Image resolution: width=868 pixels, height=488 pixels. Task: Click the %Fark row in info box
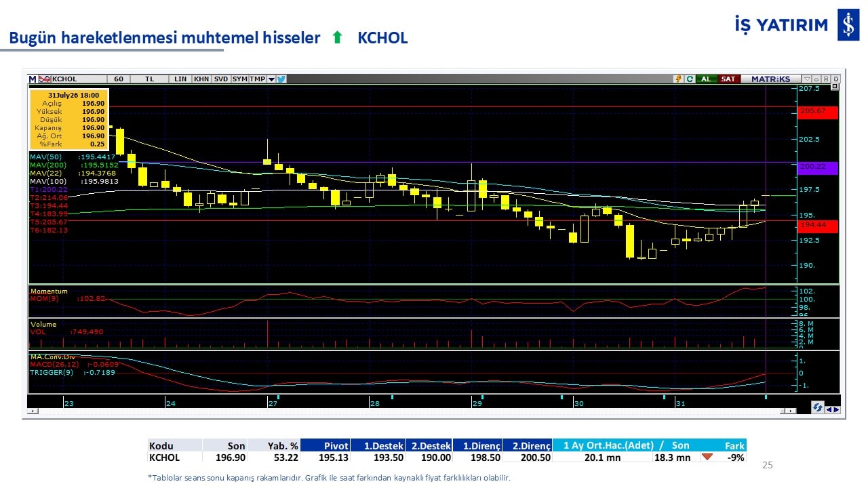(x=68, y=144)
